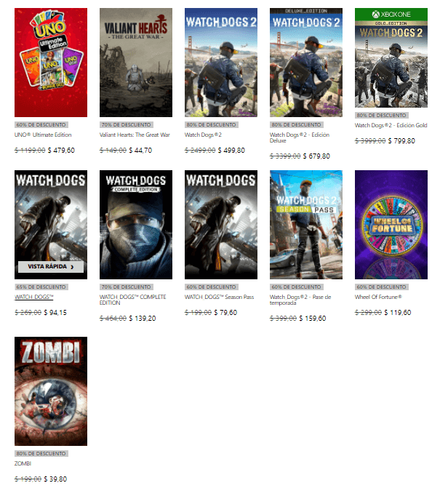Select the Watch Dogs 2 Deluxe Edition cover

coord(306,63)
